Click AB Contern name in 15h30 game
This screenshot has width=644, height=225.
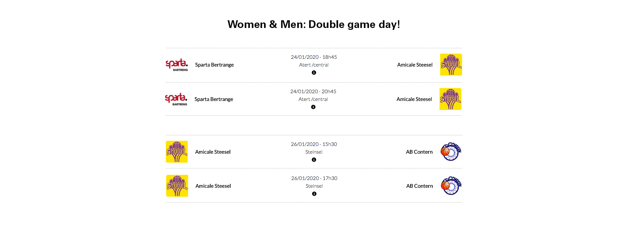tap(419, 152)
